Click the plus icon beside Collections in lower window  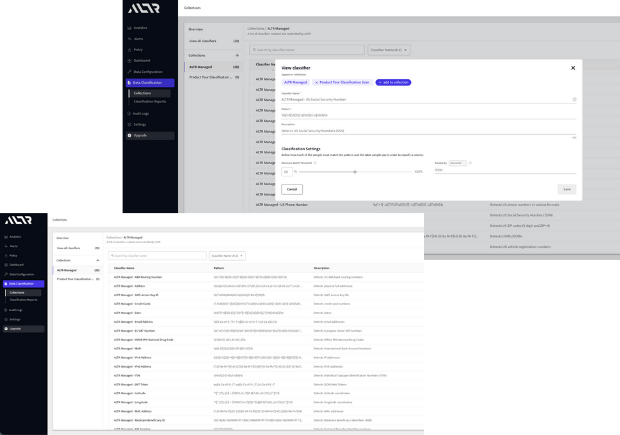tap(96, 258)
